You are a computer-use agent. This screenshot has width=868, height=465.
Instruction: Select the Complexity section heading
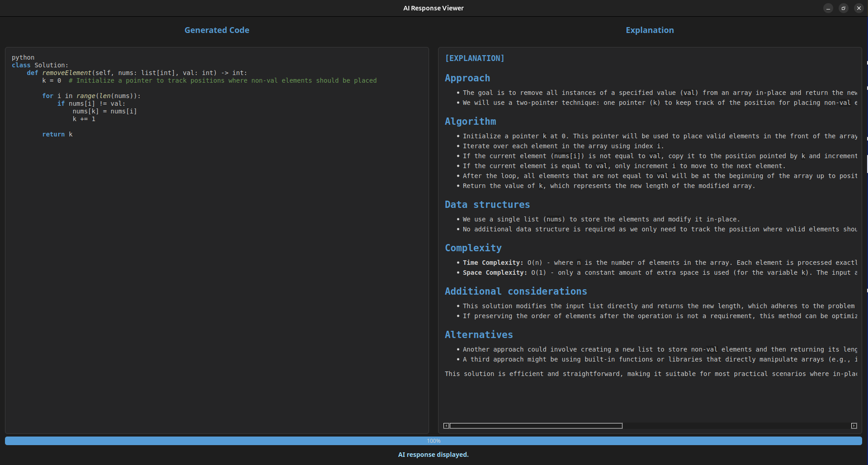click(x=473, y=248)
